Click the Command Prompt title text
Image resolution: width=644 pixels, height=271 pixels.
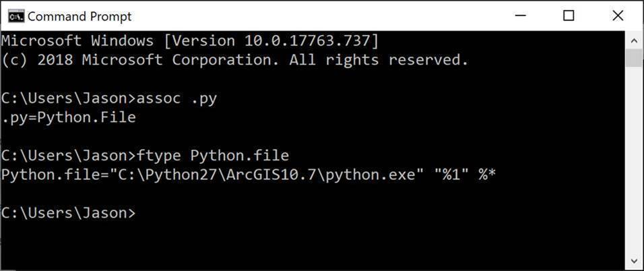[79, 16]
